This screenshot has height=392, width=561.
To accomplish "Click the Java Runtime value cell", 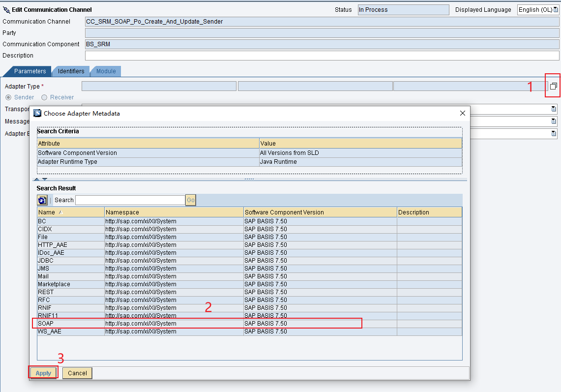I will click(361, 162).
